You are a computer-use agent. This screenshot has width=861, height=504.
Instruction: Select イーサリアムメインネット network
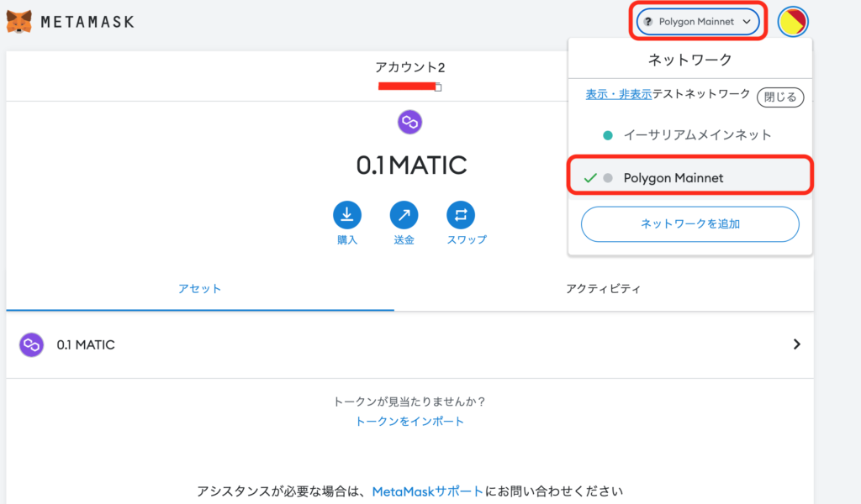coord(690,135)
